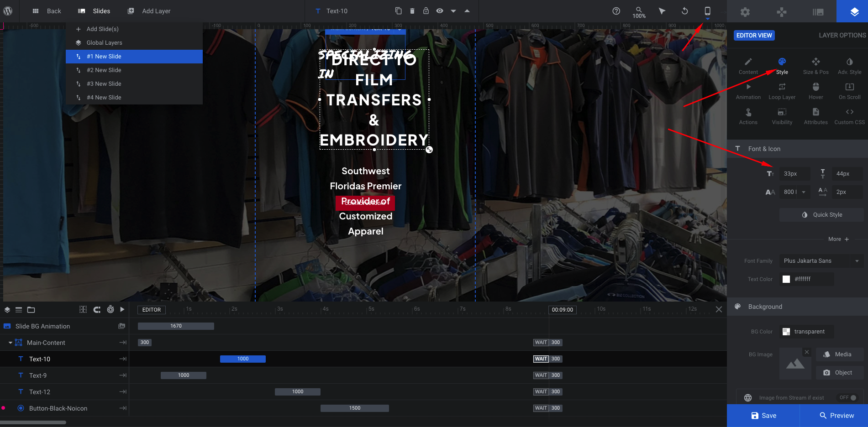Open the general settings gear tab
Viewport: 868px width, 427px height.
click(745, 12)
